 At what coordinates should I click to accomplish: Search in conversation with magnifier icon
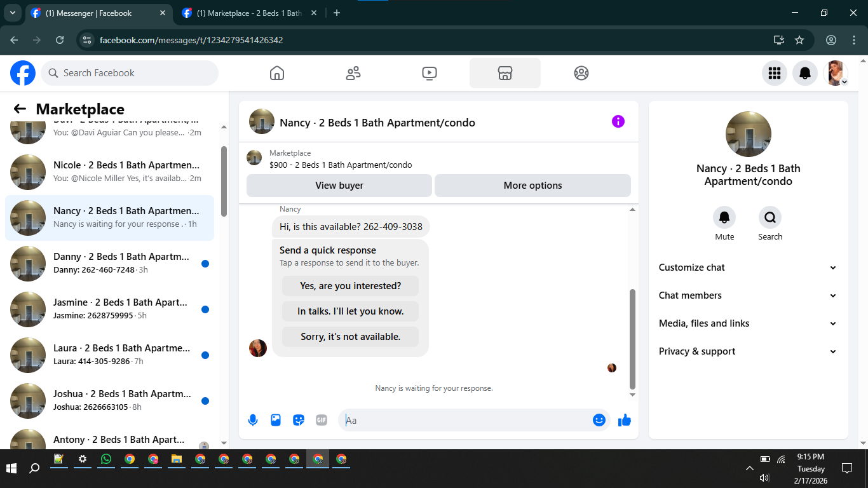(770, 217)
